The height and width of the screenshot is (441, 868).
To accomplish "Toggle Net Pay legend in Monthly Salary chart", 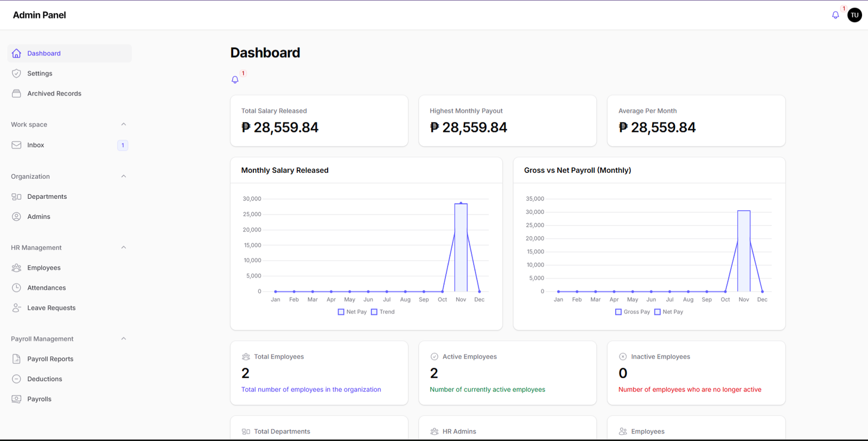I will tap(352, 312).
